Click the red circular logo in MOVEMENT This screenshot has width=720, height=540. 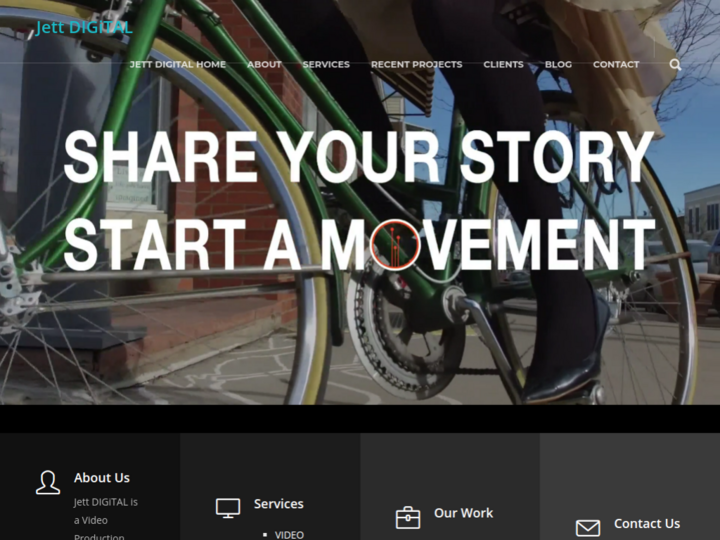pyautogui.click(x=395, y=244)
